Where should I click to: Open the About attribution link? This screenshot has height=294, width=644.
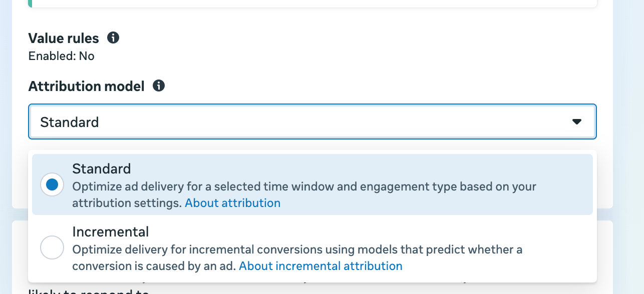tap(232, 203)
